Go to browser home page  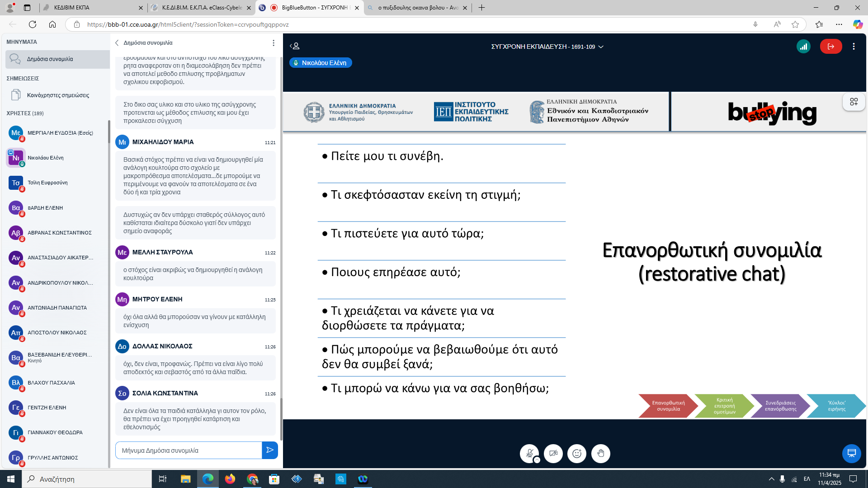pos(52,24)
